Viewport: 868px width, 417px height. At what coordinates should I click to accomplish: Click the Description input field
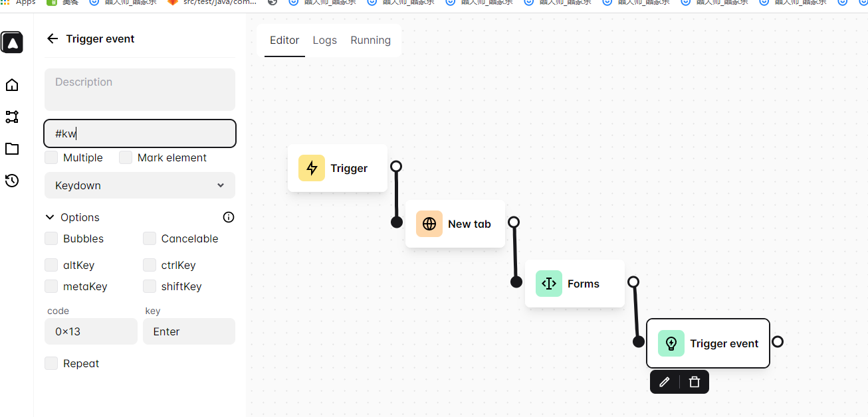click(x=140, y=89)
